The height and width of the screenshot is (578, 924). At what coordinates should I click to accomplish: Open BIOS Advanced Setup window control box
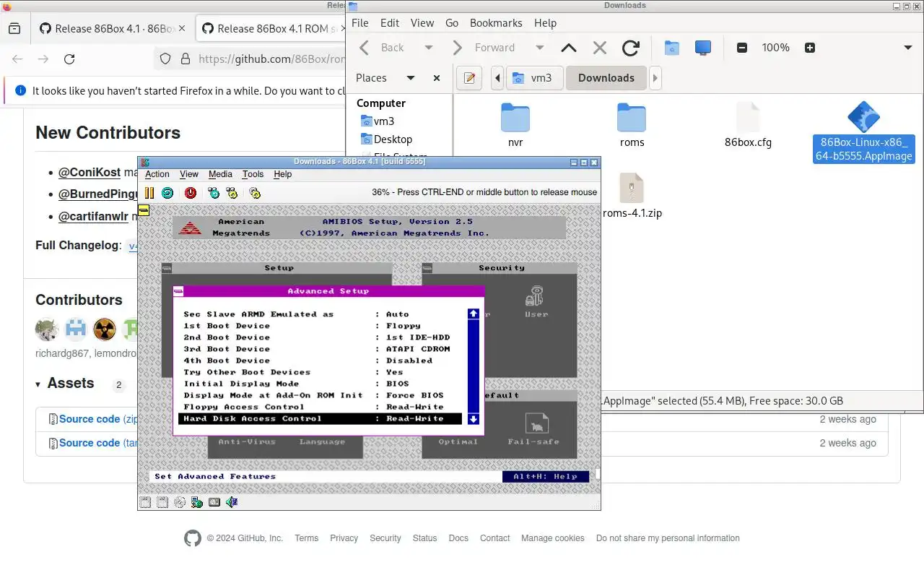[x=178, y=291]
